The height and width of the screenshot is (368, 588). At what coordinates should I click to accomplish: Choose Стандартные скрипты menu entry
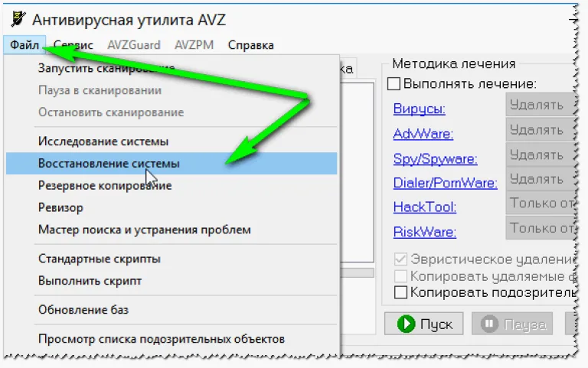click(x=171, y=259)
